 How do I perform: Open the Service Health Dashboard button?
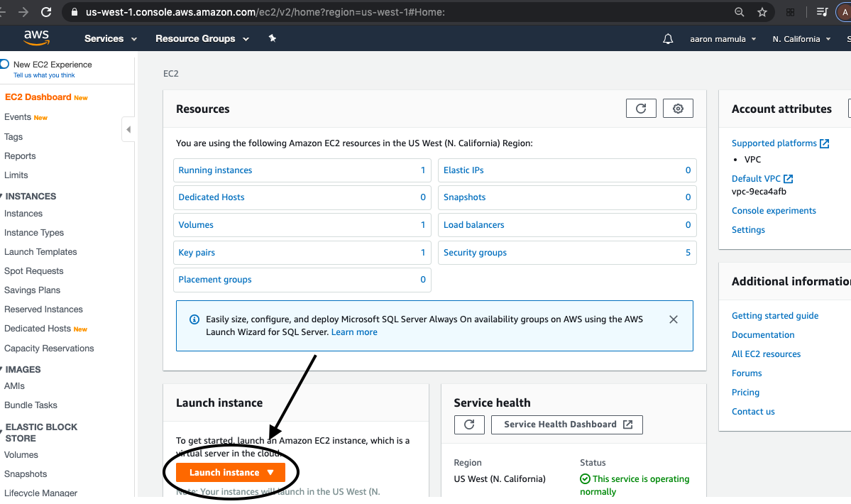(567, 424)
